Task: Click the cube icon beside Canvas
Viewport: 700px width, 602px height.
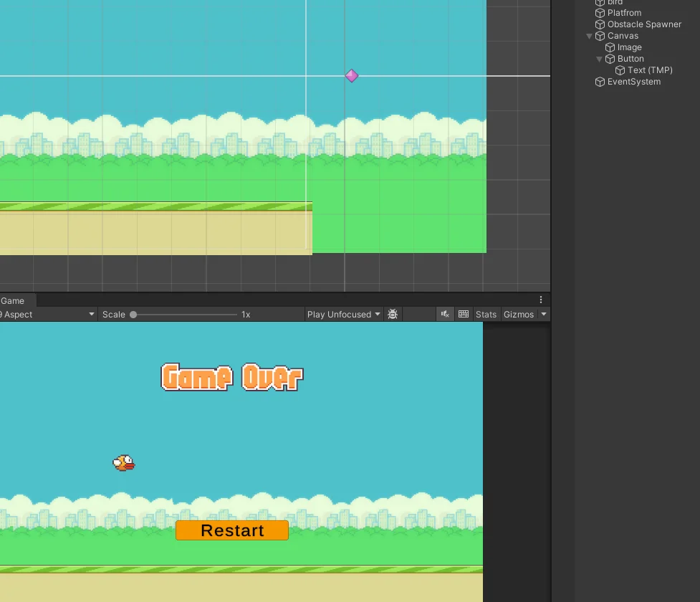Action: tap(600, 36)
